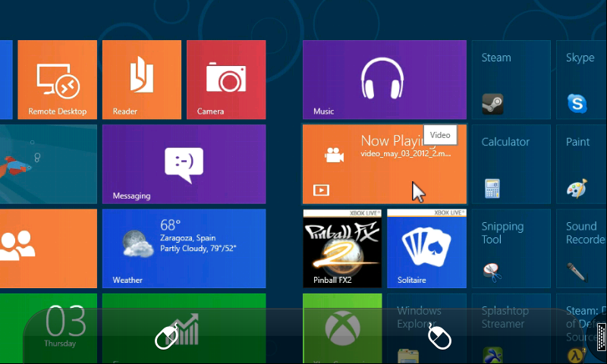
Task: Show the on-screen keyboard overlay button
Action: (x=601, y=337)
